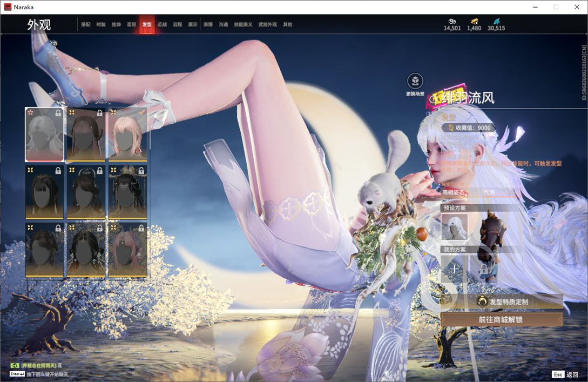
Task: Open the 搭配 tab
Action: (x=85, y=24)
